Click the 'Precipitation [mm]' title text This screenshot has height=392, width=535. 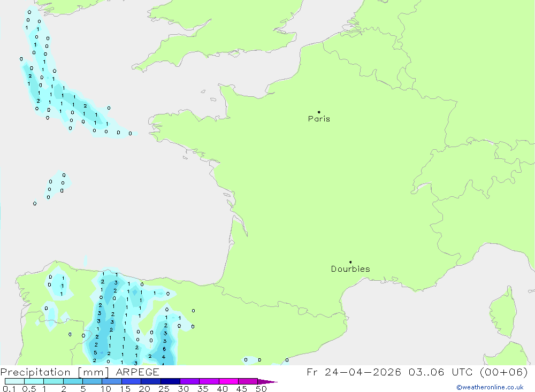(55, 372)
